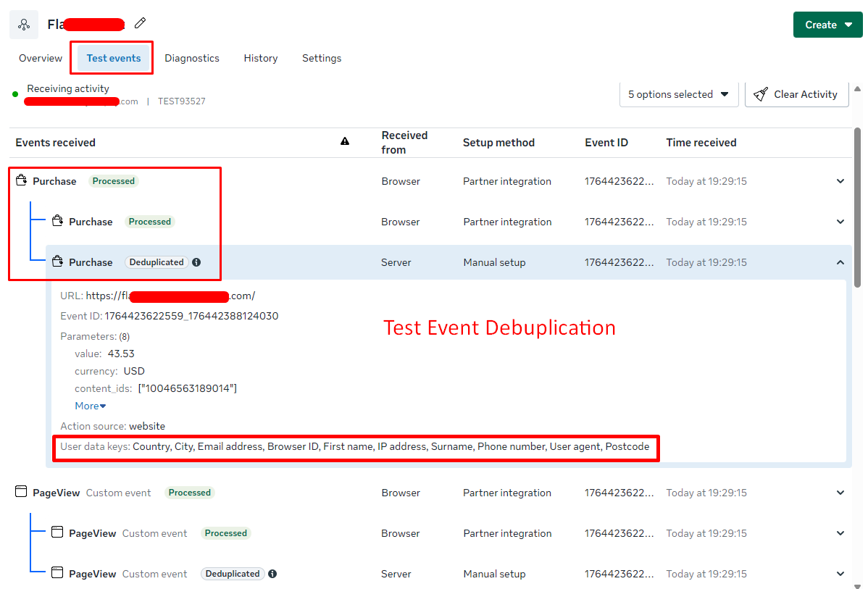The height and width of the screenshot is (589, 868).
Task: Click the More link under Parameters
Action: 90,406
